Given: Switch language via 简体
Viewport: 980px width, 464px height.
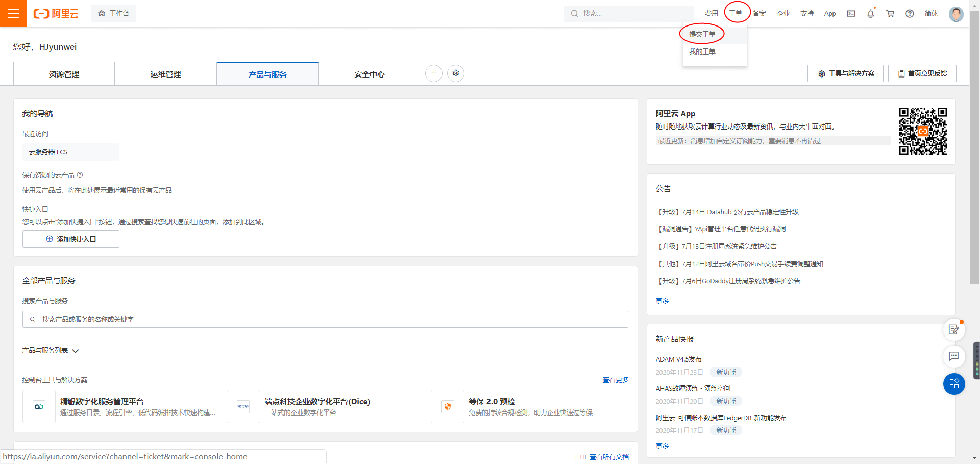Looking at the screenshot, I should pos(932,14).
